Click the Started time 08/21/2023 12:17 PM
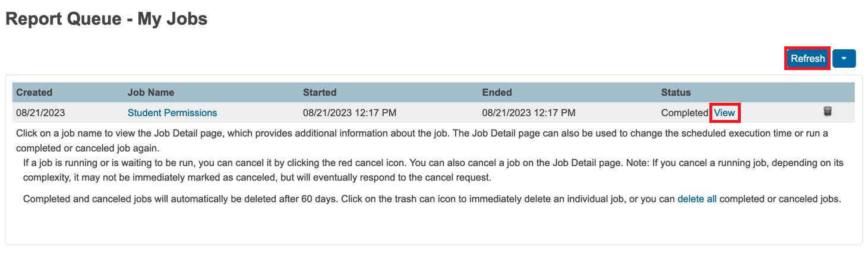Image resolution: width=868 pixels, height=253 pixels. 349,113
